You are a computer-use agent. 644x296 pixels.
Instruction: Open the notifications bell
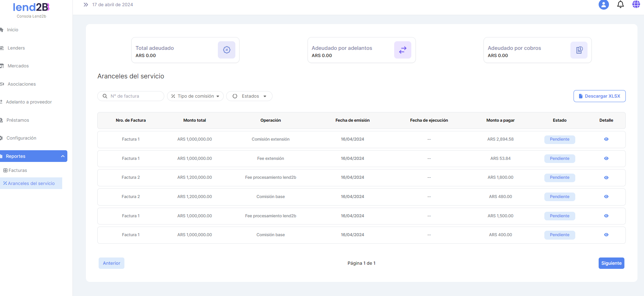click(620, 5)
